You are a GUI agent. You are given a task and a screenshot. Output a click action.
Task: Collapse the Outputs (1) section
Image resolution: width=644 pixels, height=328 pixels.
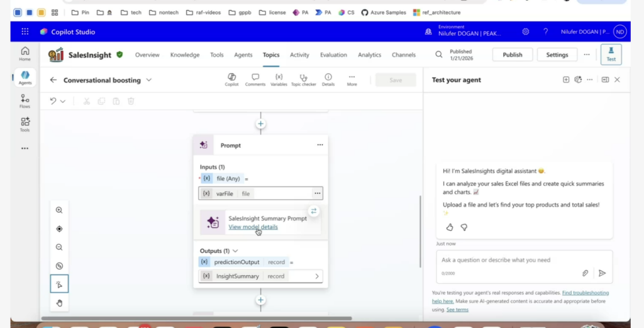coord(235,251)
